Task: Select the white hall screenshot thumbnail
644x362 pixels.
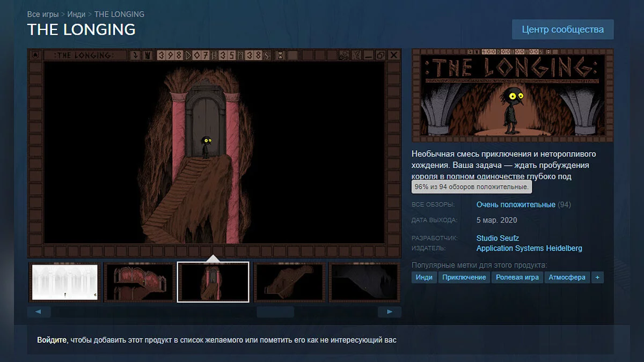Action: (x=64, y=282)
